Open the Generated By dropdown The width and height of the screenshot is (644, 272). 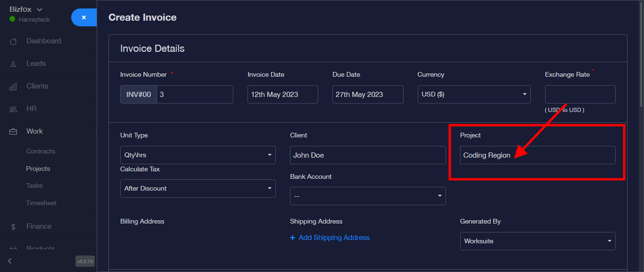click(x=537, y=241)
